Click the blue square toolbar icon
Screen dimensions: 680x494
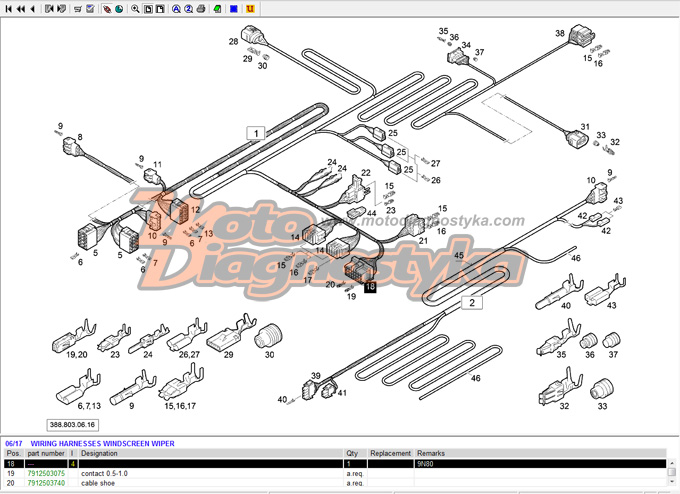point(234,9)
